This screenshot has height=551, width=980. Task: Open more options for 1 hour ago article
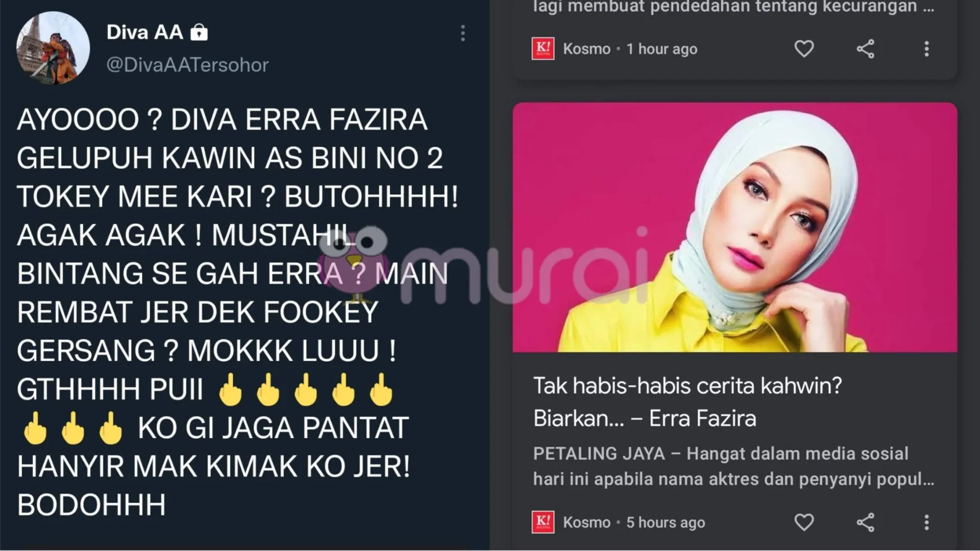pos(926,49)
